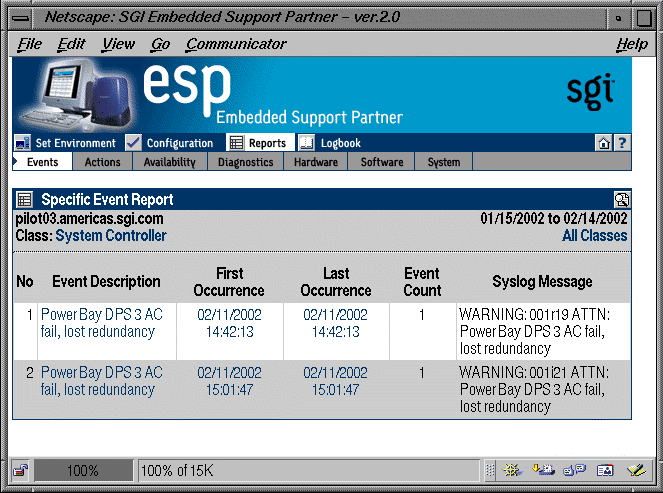Viewport: 663px width, 493px height.
Task: Click the Set Environment monitor icon
Action: [22, 143]
